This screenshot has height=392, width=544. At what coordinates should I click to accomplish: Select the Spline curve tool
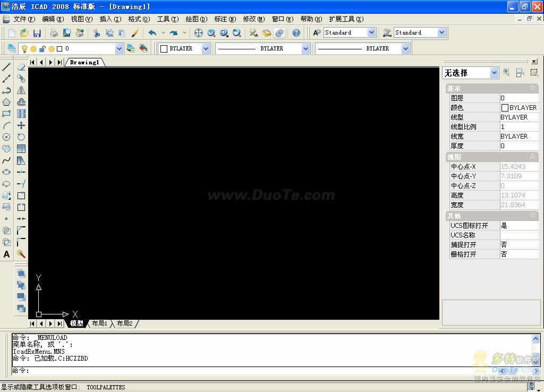pyautogui.click(x=6, y=160)
